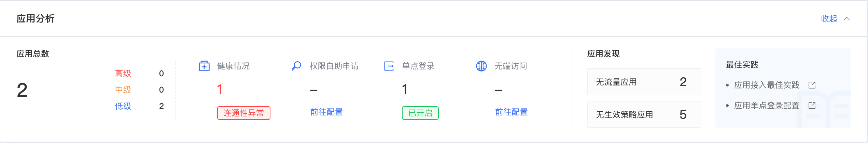Go to 前往配置 under 无端访问
This screenshot has height=143, width=868.
point(512,112)
